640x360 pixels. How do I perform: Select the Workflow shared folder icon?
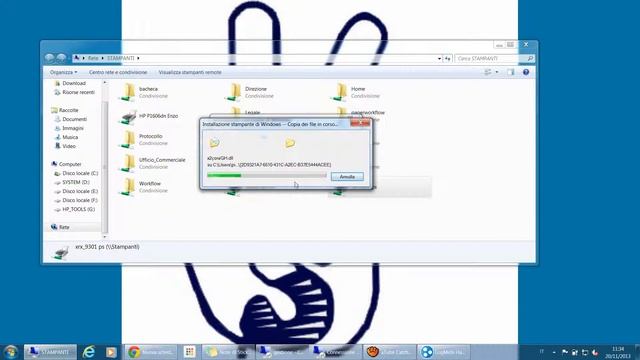[x=128, y=187]
